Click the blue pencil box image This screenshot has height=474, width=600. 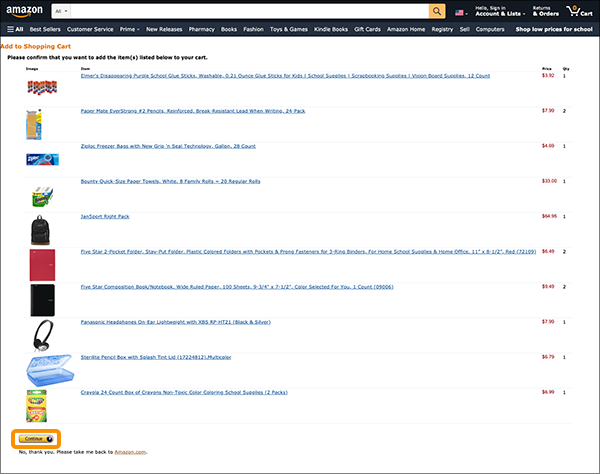[x=50, y=370]
